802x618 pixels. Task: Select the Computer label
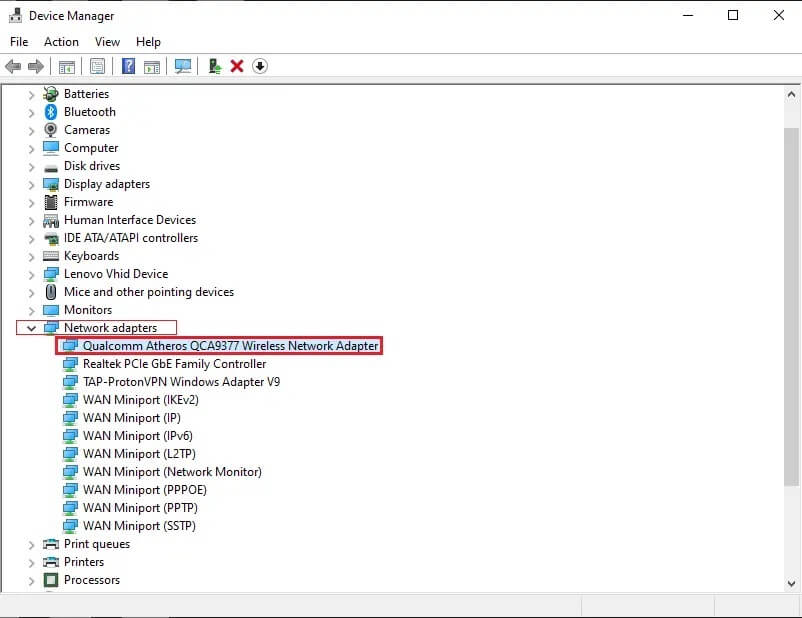coord(91,148)
